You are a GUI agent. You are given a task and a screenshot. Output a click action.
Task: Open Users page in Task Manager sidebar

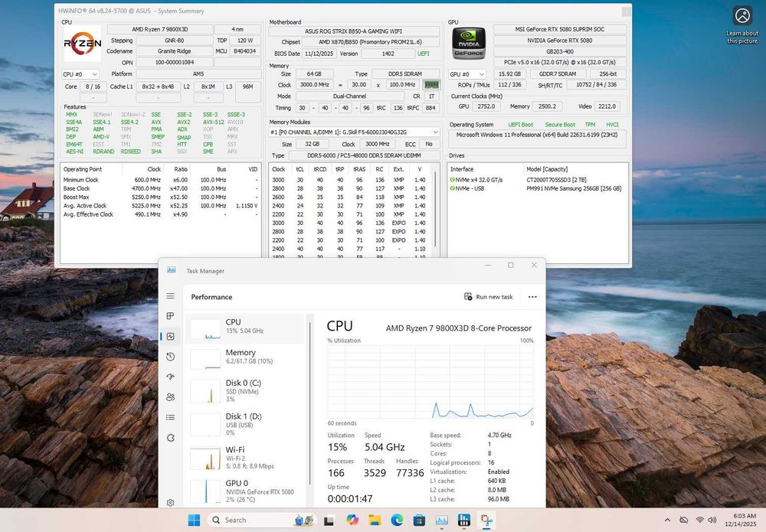click(x=171, y=397)
